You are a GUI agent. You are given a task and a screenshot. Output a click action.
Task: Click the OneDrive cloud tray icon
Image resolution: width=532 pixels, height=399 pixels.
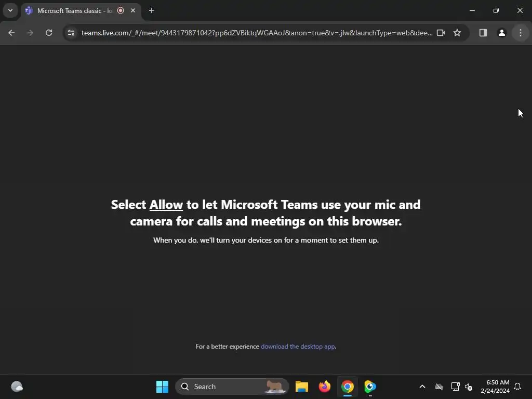[438, 387]
